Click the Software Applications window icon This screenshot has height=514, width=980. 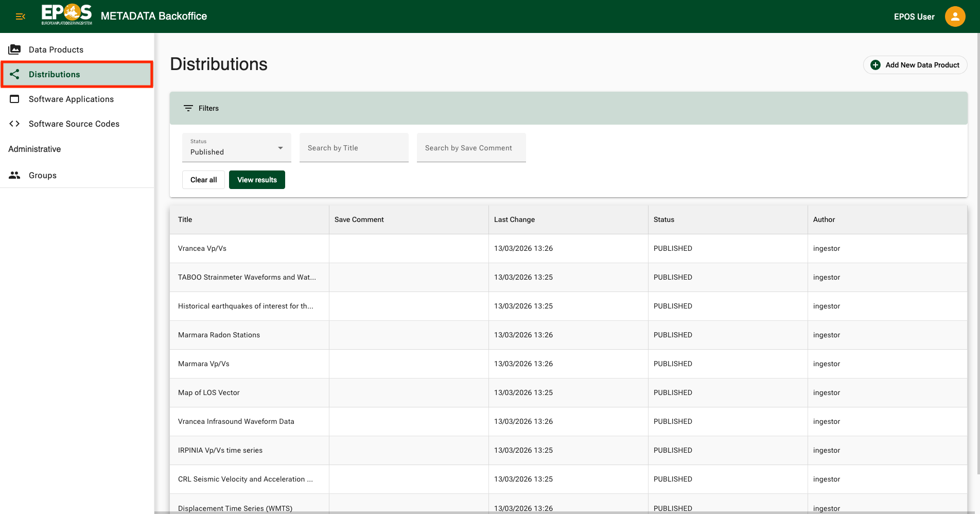point(14,98)
